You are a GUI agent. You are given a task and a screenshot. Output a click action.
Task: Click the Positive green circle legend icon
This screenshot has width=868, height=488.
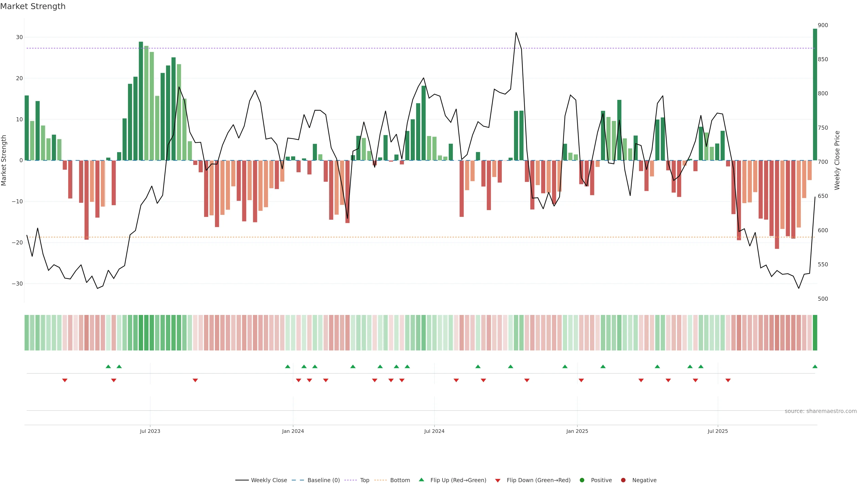tap(582, 480)
